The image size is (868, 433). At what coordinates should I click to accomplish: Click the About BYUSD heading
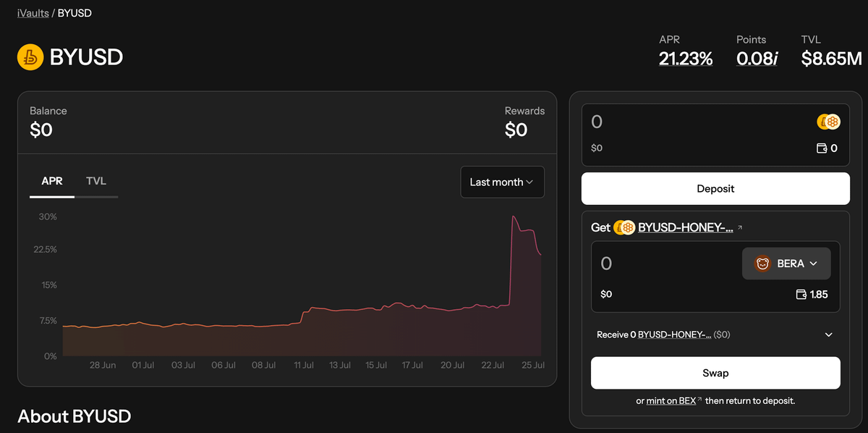click(74, 416)
